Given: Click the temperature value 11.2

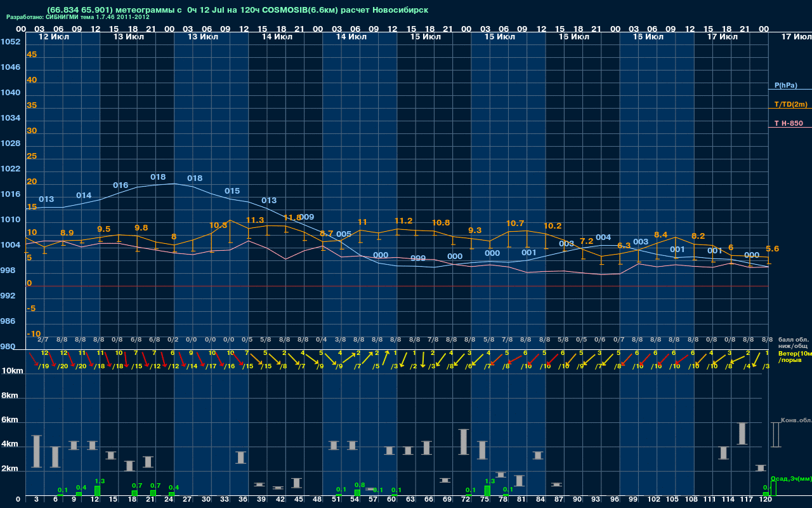Looking at the screenshot, I should point(403,221).
